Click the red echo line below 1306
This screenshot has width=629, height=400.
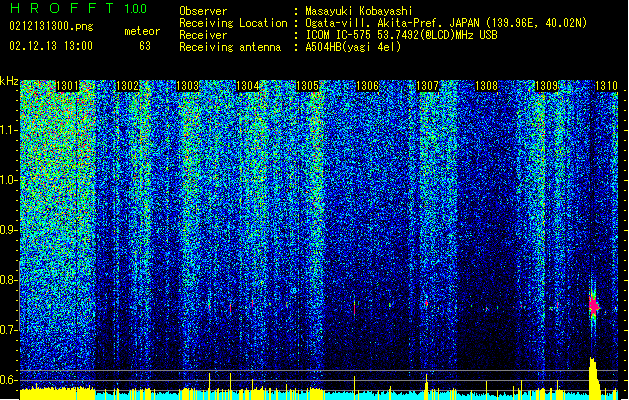[x=355, y=308]
